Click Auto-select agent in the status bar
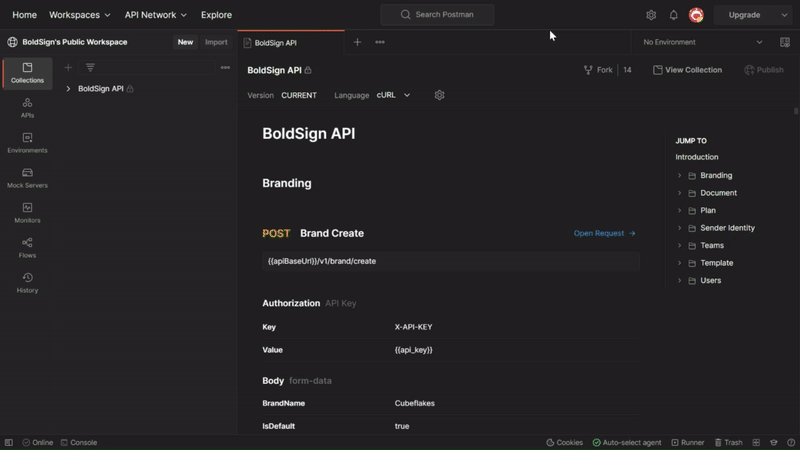The image size is (800, 450). [627, 442]
